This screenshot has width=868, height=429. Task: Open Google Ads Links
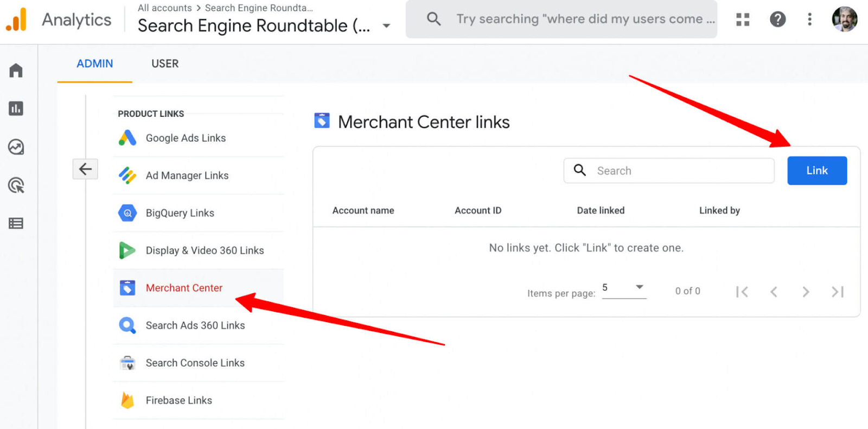tap(186, 138)
